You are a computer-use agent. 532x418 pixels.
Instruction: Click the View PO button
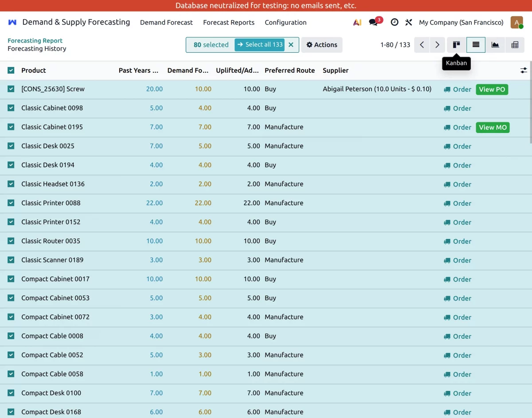click(x=492, y=89)
